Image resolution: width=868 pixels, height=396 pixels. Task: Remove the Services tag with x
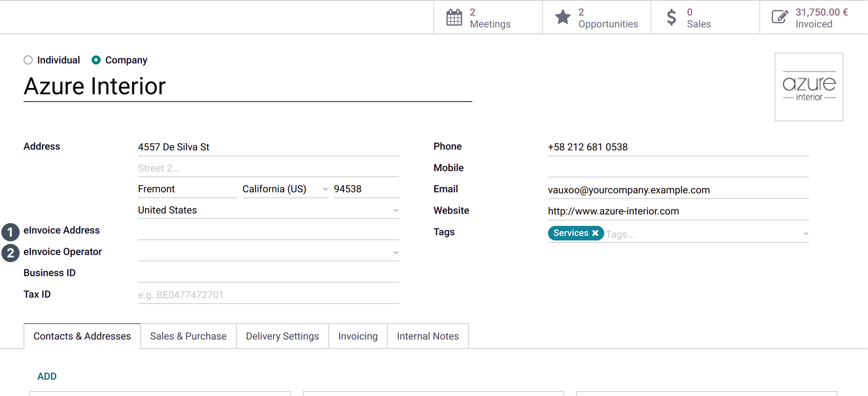(x=595, y=233)
